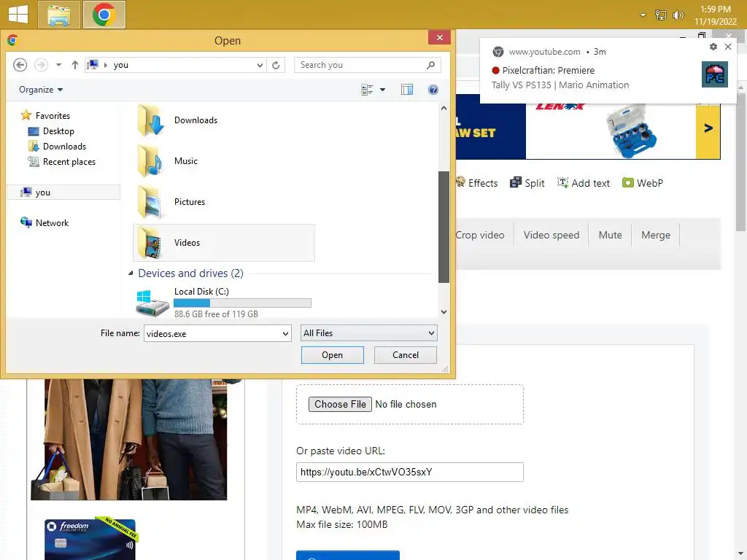Open the Effects tool

point(476,183)
